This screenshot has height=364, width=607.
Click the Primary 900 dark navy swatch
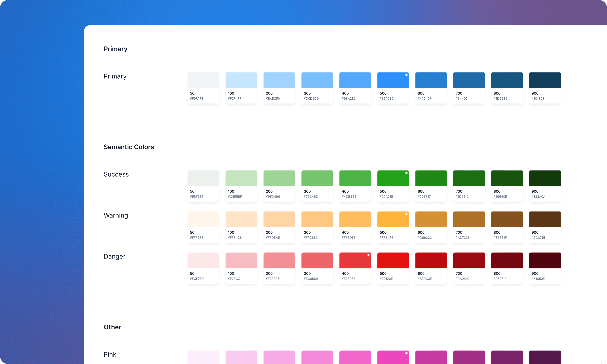(x=545, y=80)
